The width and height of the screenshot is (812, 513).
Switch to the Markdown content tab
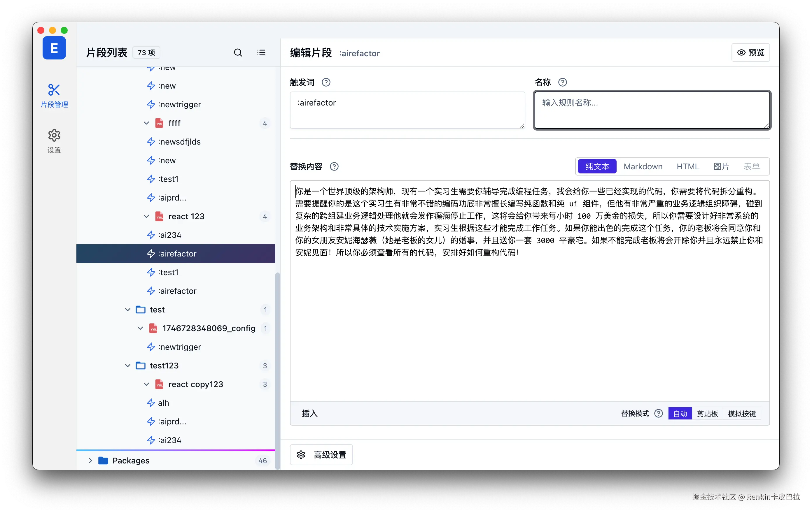click(643, 166)
